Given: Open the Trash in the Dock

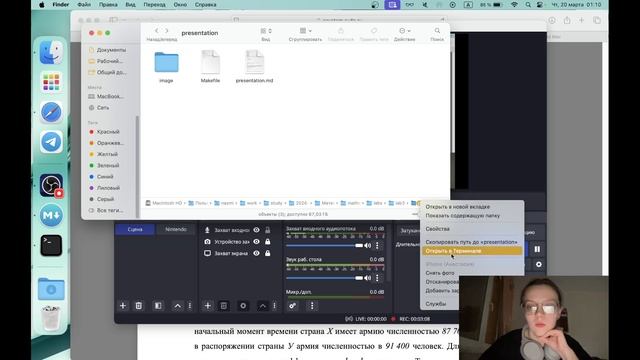Looking at the screenshot, I should 51,318.
